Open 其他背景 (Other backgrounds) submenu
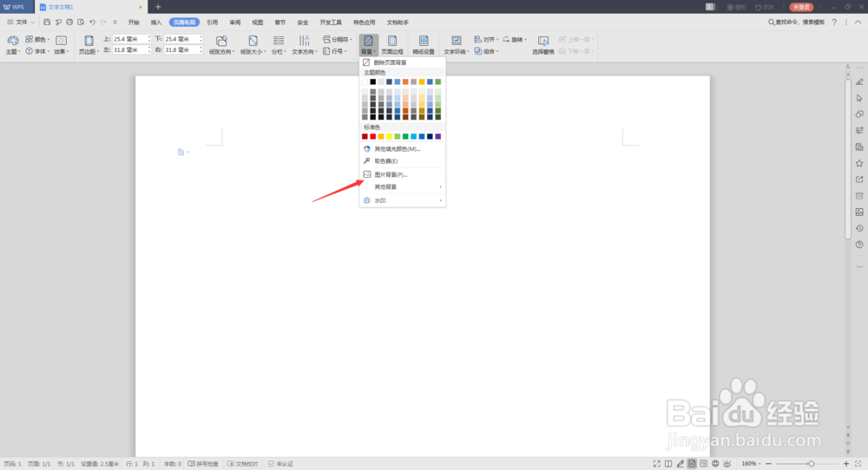868x470 pixels. point(403,187)
